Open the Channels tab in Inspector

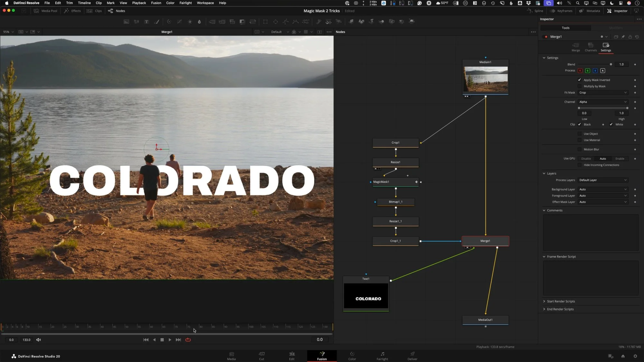click(x=591, y=47)
